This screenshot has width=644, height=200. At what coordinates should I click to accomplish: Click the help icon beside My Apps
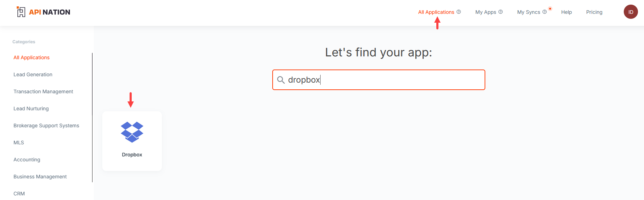point(501,12)
